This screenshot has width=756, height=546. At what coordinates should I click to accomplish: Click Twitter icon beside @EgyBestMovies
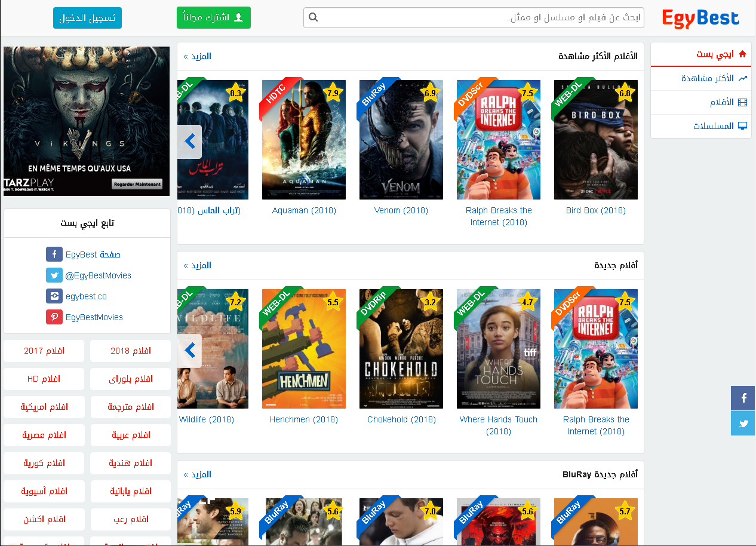(54, 275)
